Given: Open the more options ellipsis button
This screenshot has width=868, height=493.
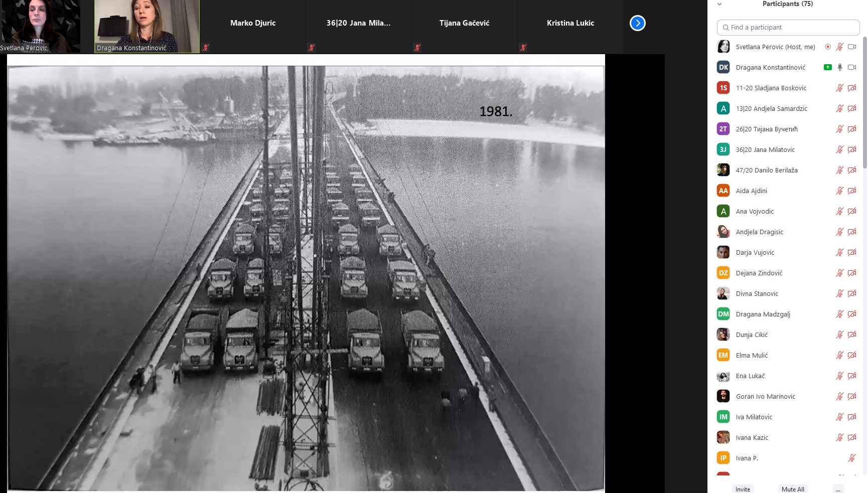Looking at the screenshot, I should pos(838,489).
